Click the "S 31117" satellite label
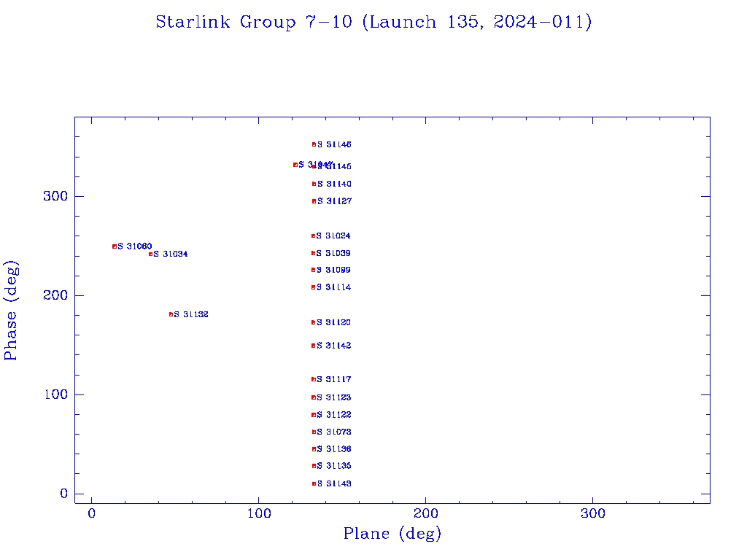747x560 pixels. click(x=334, y=379)
